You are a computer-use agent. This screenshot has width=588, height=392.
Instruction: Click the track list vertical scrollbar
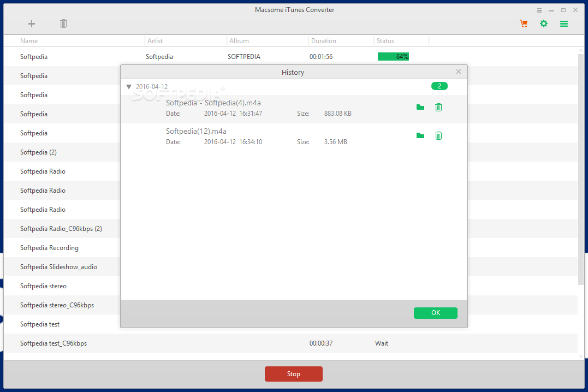tap(581, 169)
